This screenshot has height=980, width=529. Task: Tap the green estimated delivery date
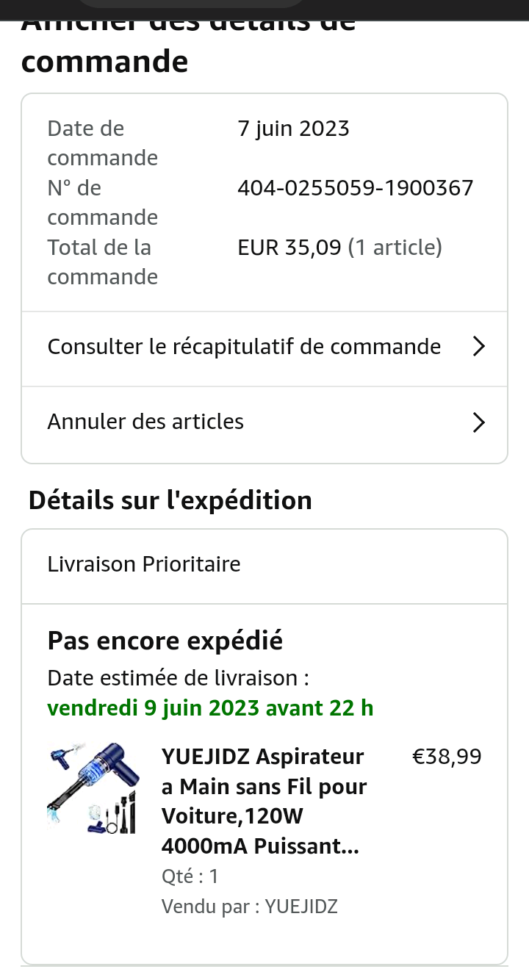[210, 707]
